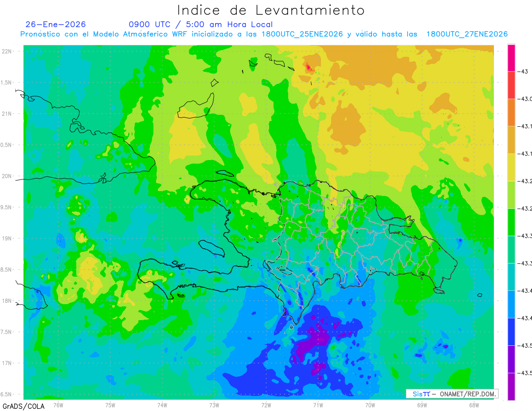Choose the dark violet colorbar swatch
532x411 pixels.
click(511, 359)
